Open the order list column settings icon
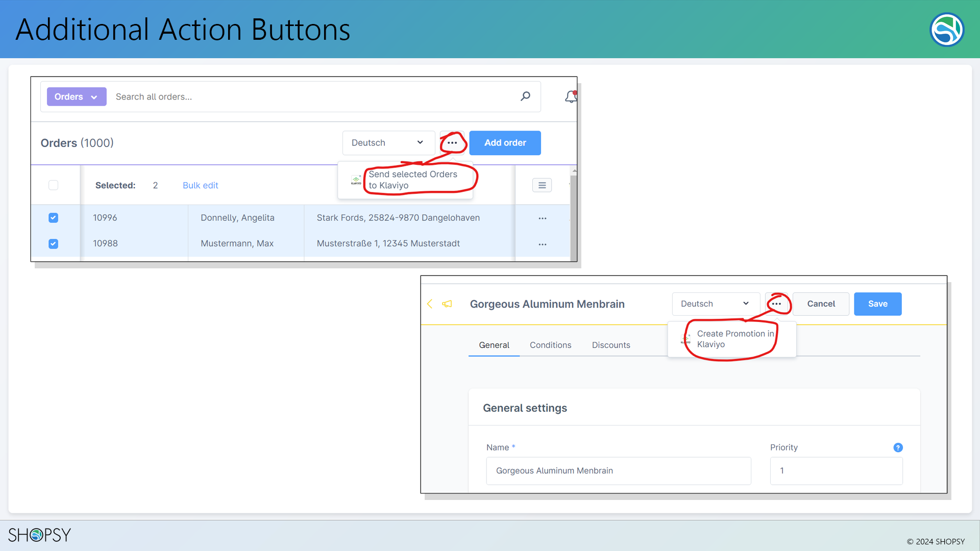The height and width of the screenshot is (551, 980). pos(542,185)
